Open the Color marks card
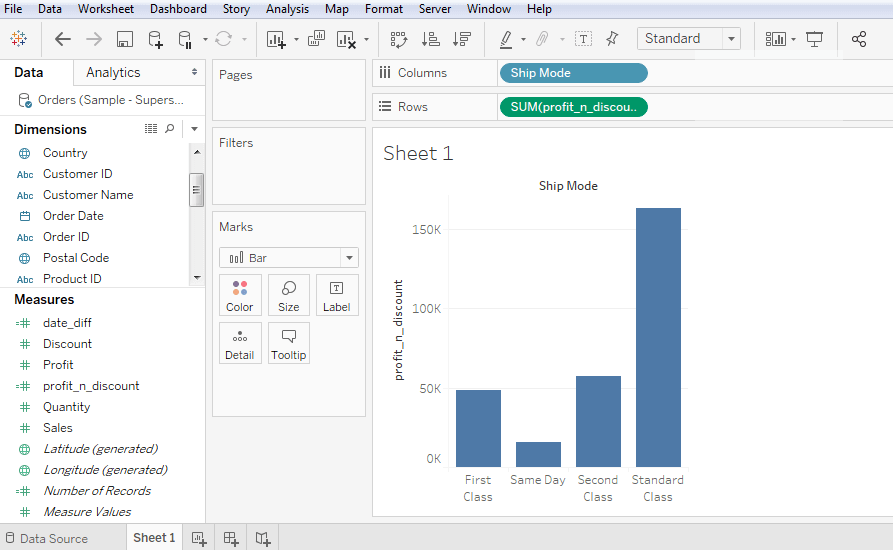Viewport: 893px width, 550px height. [x=240, y=295]
